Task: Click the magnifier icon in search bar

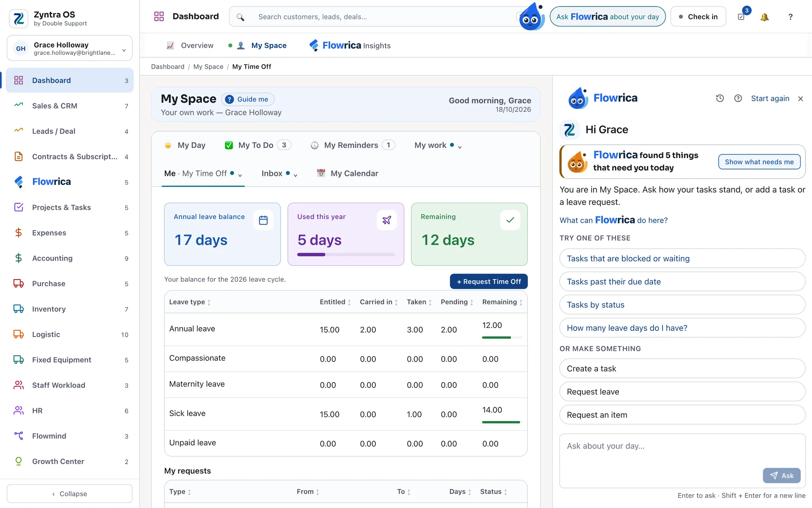Action: (x=240, y=17)
